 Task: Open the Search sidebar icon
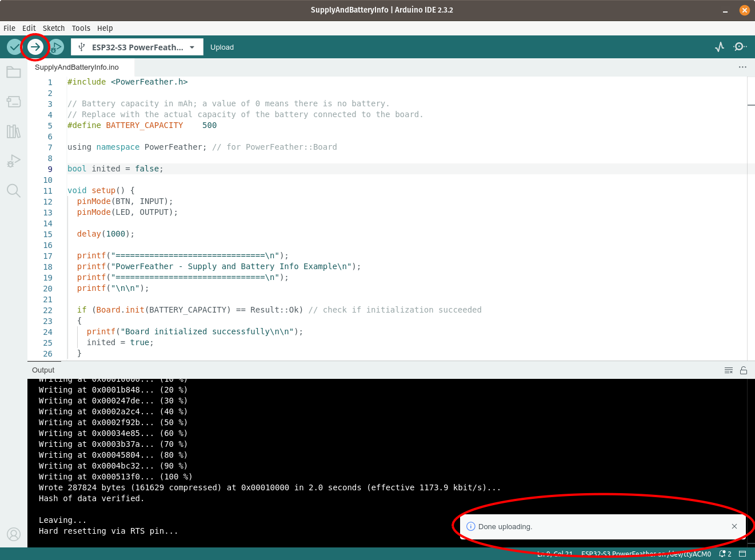pos(14,191)
